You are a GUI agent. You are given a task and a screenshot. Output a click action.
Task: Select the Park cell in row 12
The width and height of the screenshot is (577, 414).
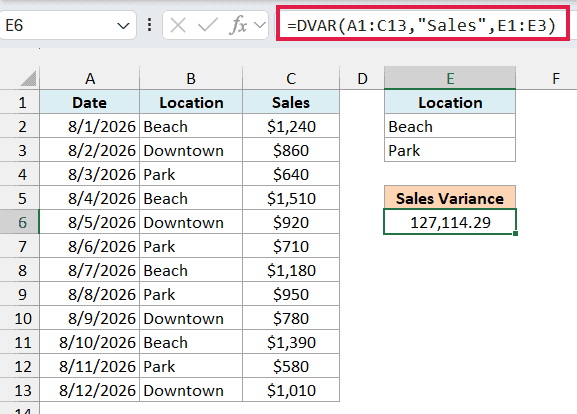tap(191, 366)
